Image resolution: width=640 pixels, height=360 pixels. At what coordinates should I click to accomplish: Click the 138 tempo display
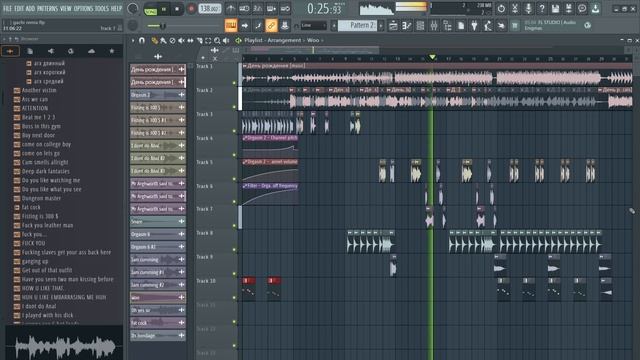click(x=209, y=9)
